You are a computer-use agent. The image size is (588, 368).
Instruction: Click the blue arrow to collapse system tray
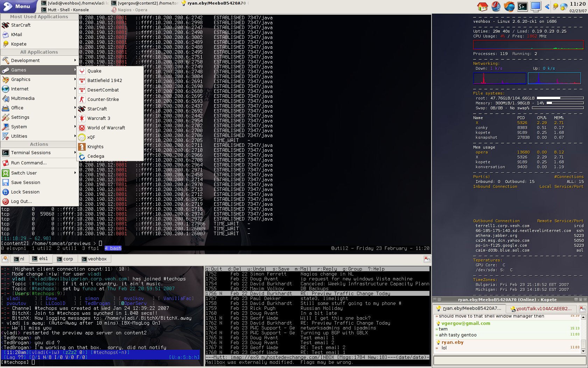pos(547,7)
